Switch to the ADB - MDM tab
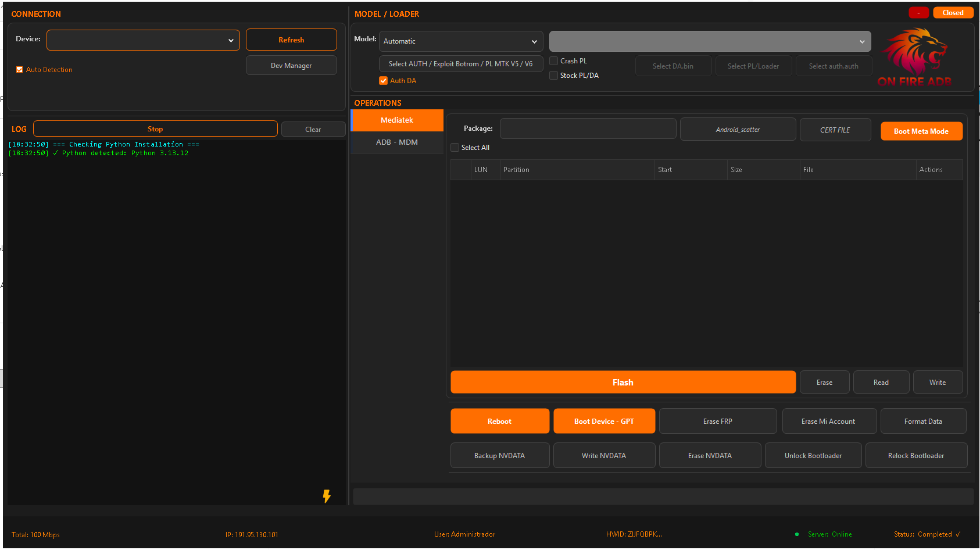Image resolution: width=980 pixels, height=550 pixels. 397,142
